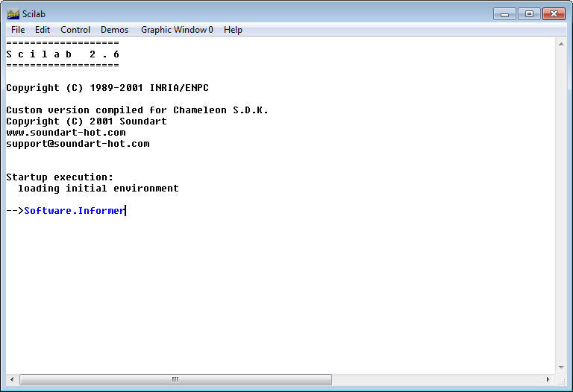Click 'Custom version compiled for Chameleon S.D.K.' line
The width and height of the screenshot is (573, 392).
[137, 110]
